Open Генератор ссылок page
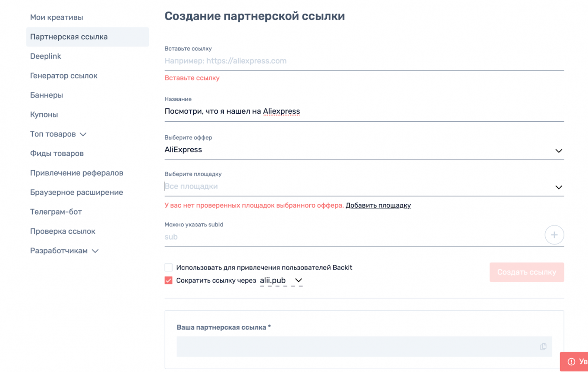 (64, 76)
